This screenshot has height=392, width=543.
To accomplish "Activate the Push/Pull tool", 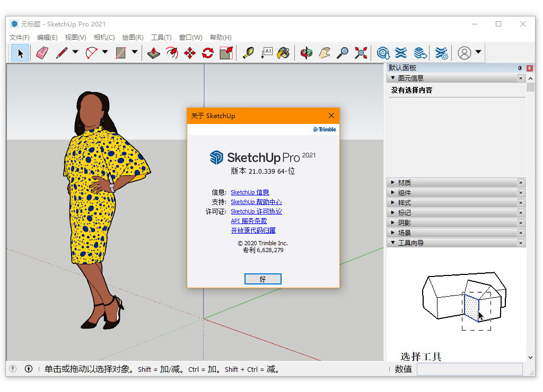I will point(154,53).
